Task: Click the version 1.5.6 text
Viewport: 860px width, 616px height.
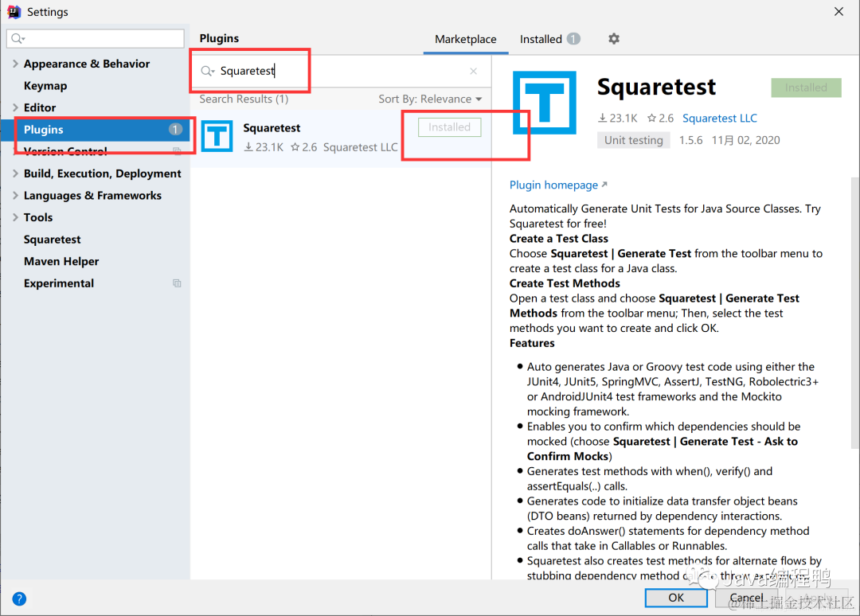Action: 690,140
